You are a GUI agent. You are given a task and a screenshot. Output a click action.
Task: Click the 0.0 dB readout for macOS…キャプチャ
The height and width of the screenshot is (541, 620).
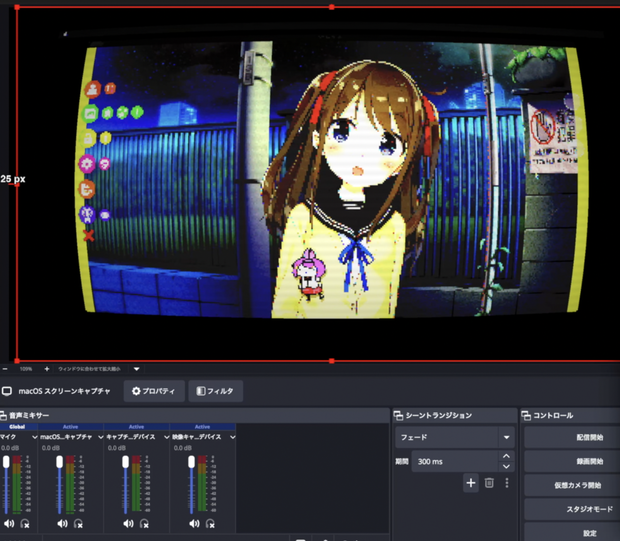pos(51,448)
